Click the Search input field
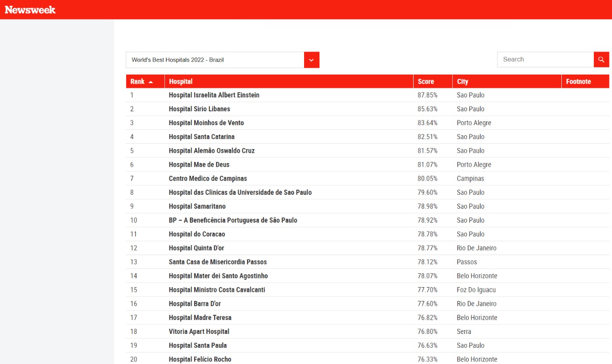 tap(546, 59)
